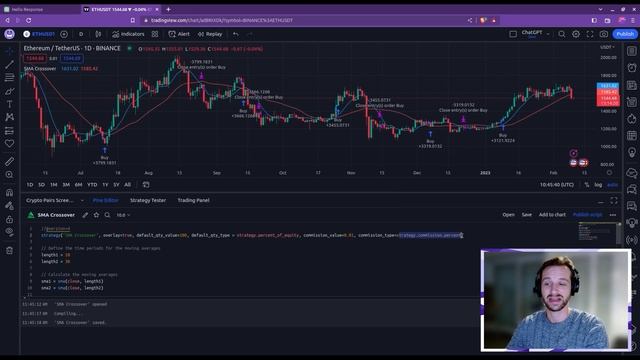
Task: Rename SMA Crossover script with pencil icon
Action: [85, 215]
